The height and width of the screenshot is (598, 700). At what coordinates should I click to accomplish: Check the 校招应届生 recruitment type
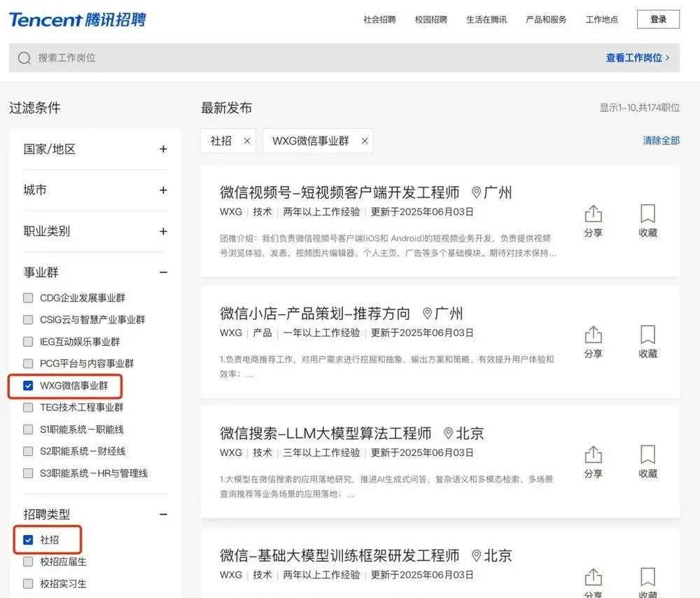(x=28, y=562)
